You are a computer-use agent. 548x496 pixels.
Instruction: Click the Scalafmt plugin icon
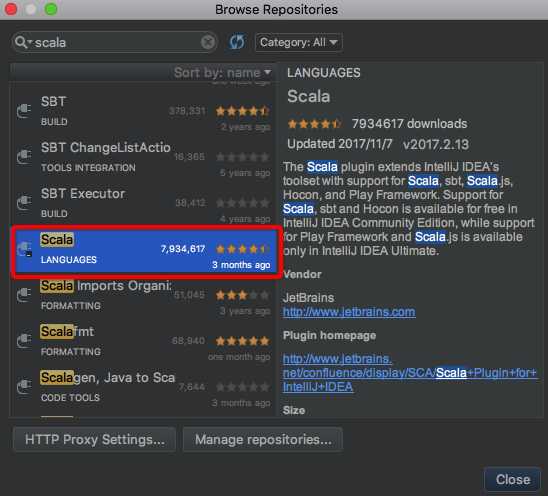click(x=24, y=341)
